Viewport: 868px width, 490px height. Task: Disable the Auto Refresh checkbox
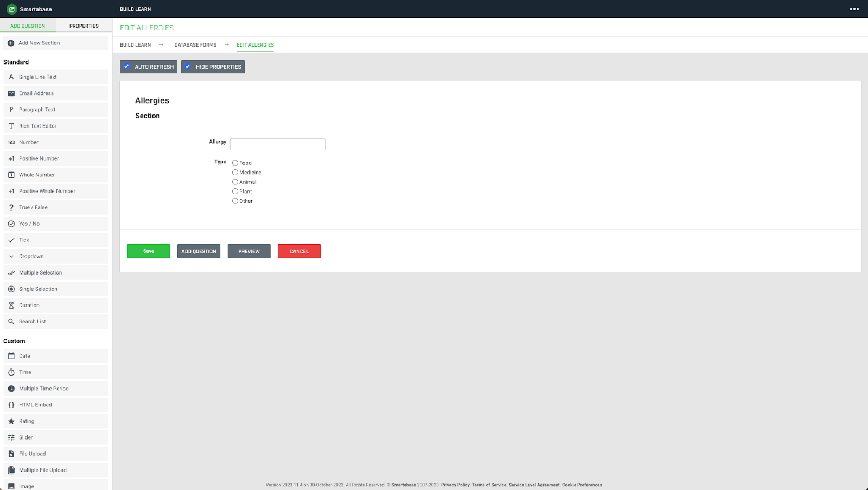point(126,66)
